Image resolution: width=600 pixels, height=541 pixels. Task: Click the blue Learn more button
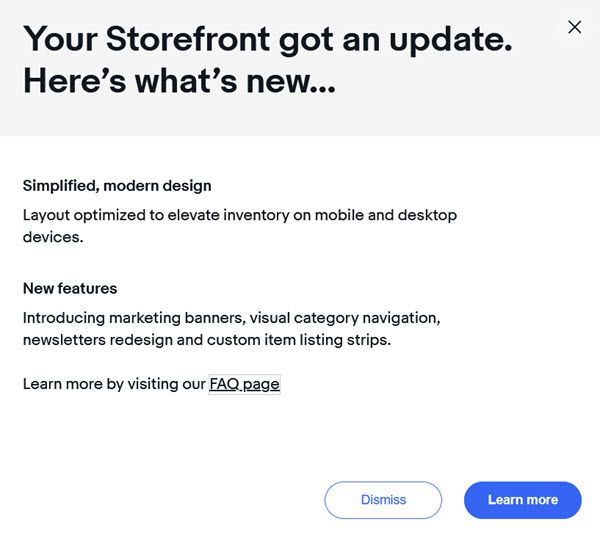[x=523, y=500]
